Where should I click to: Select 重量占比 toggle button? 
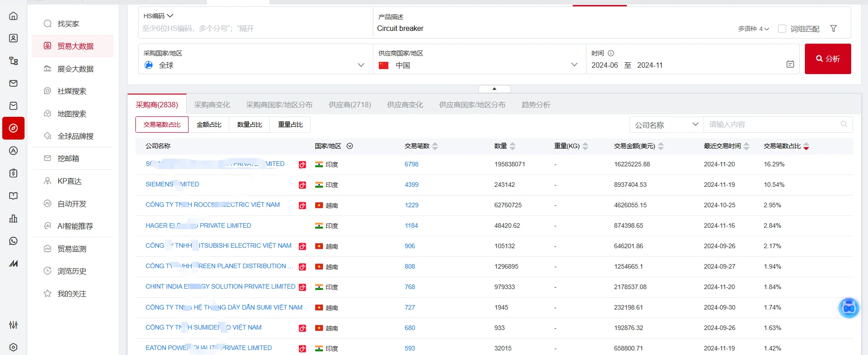290,125
